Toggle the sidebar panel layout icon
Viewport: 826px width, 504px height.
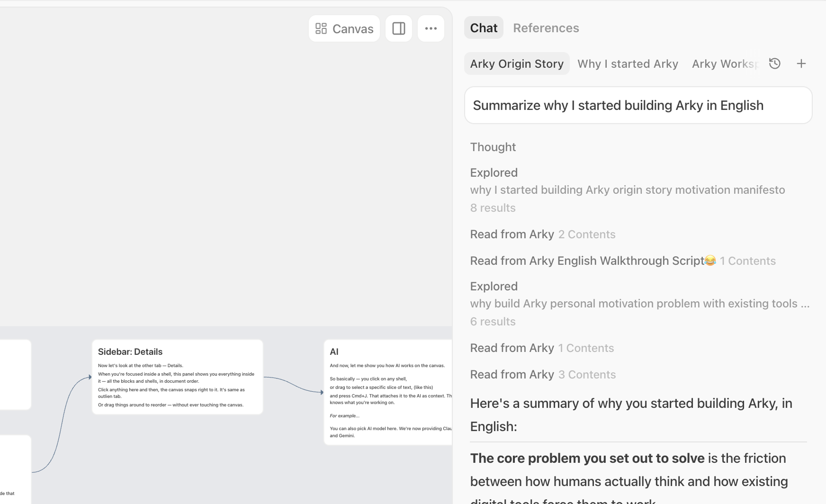[399, 29]
